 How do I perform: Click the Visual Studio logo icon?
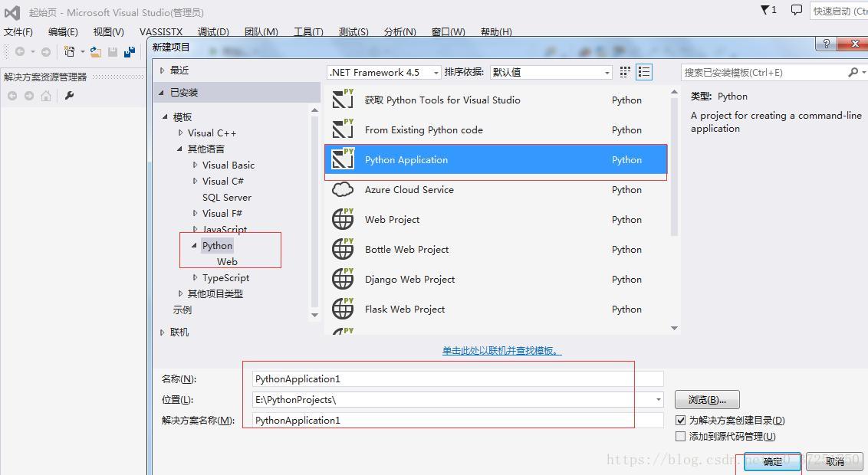pos(12,12)
